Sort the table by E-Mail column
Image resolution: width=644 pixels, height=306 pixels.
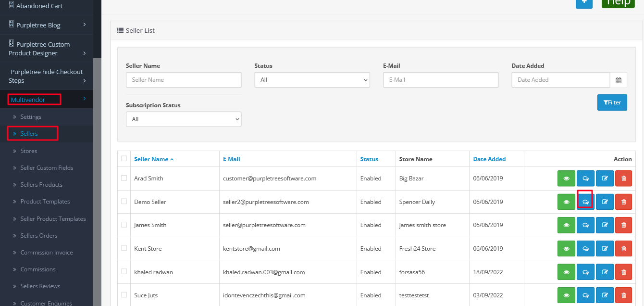point(231,159)
